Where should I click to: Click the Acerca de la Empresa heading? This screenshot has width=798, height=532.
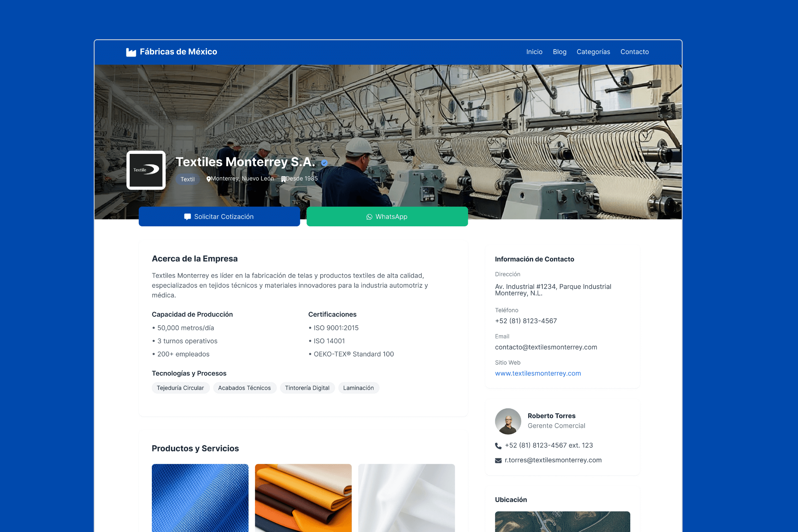(195, 259)
